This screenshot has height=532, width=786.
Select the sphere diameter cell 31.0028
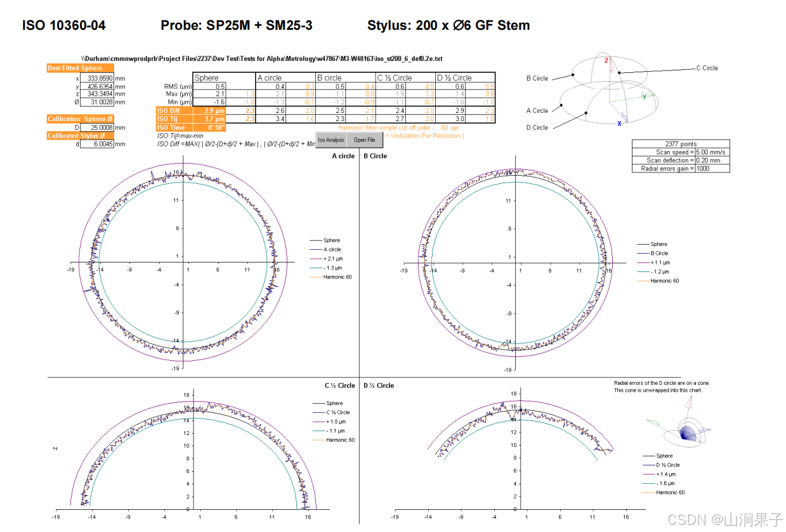[x=96, y=102]
